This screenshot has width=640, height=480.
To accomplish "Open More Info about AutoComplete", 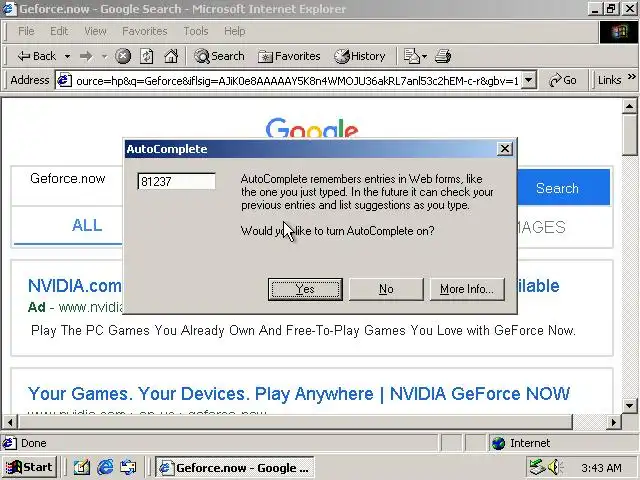I will coord(467,289).
